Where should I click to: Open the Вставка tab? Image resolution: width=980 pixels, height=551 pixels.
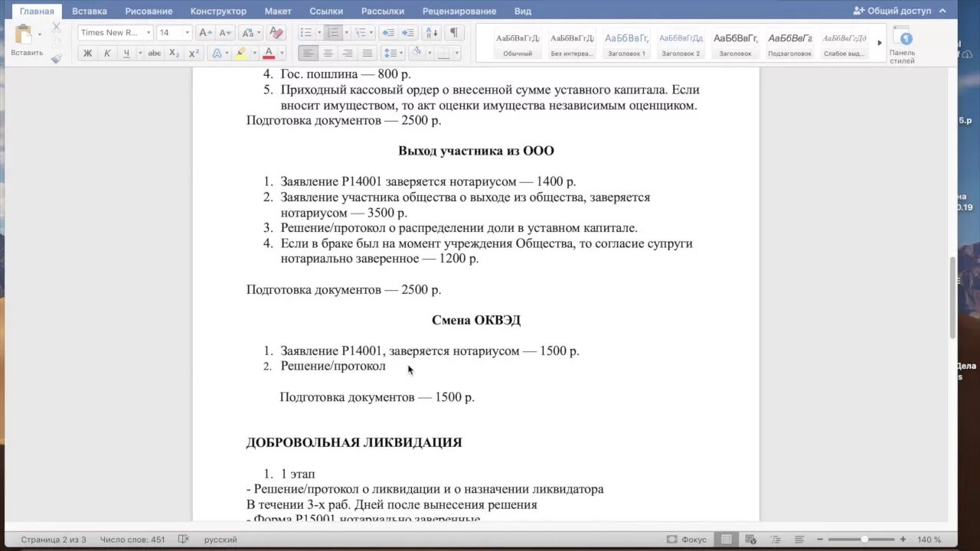90,11
